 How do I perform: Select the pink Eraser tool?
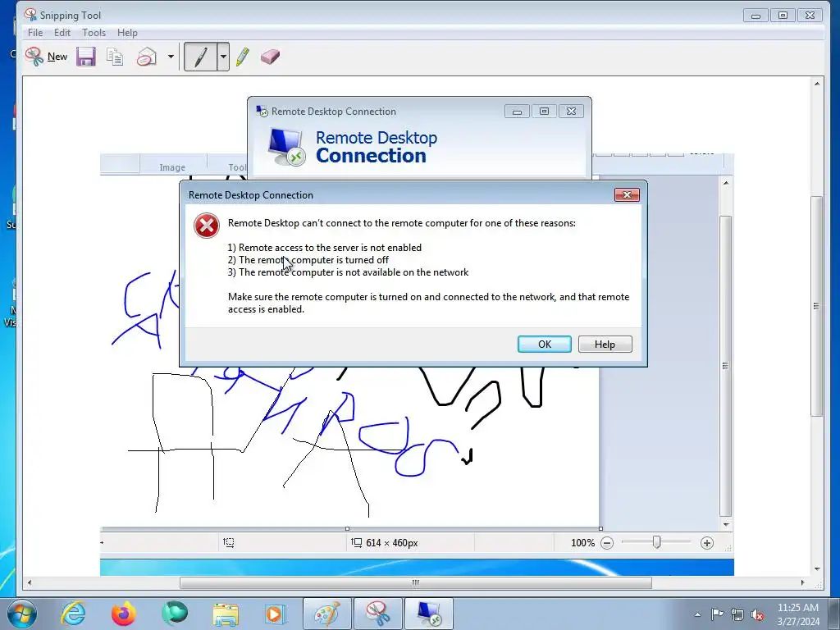point(270,57)
